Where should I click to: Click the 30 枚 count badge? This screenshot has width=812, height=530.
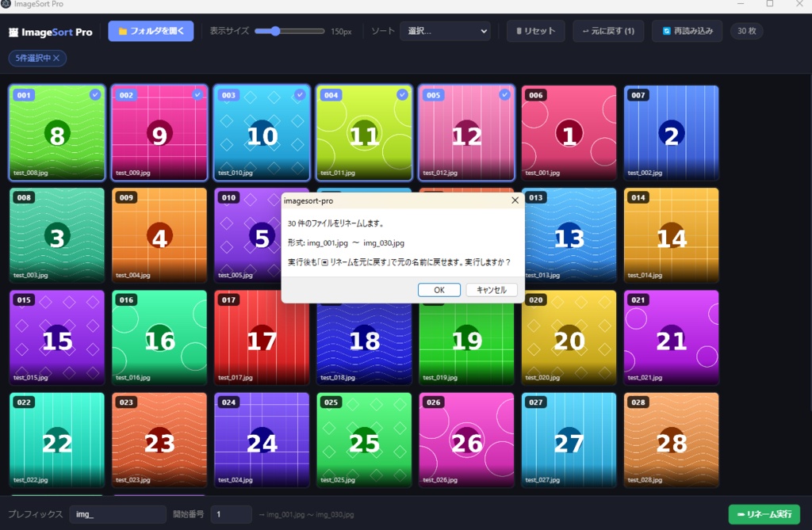[746, 31]
